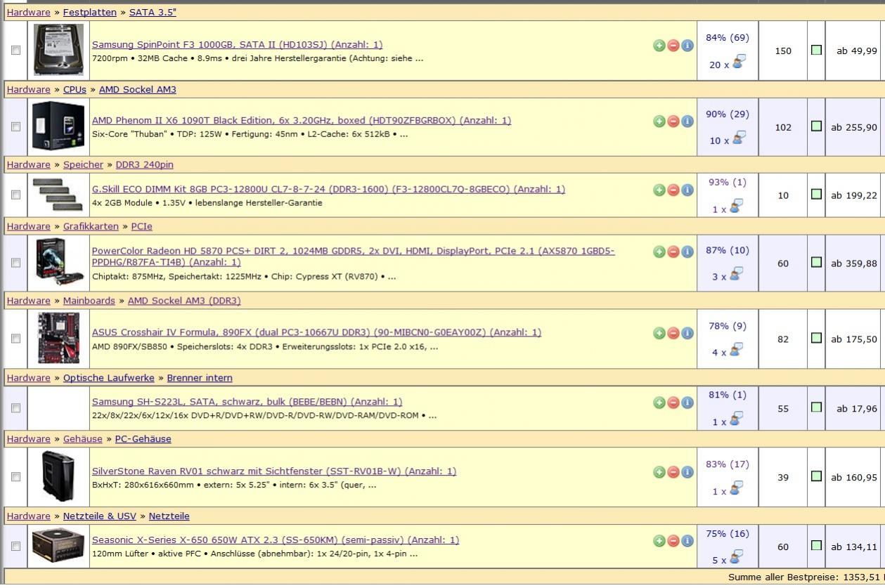The image size is (885, 588).
Task: Decrease quantity of Samsung SpinPoint F3 with minus icon
Action: coord(673,45)
